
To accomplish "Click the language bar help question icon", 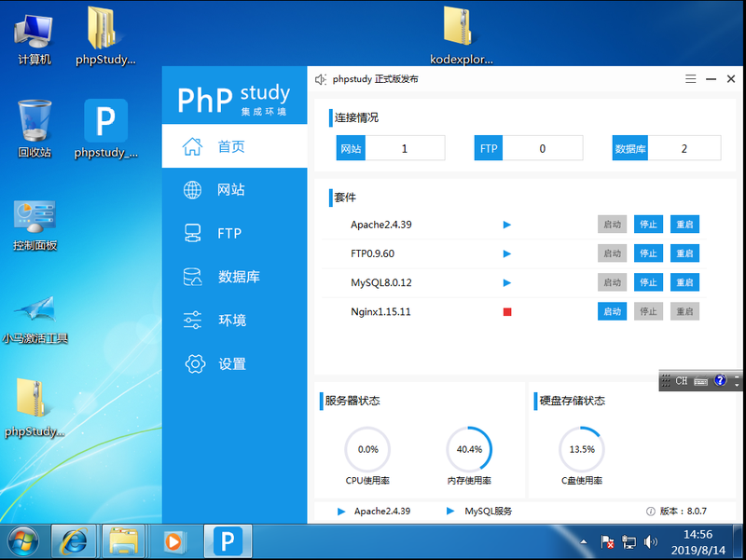I will coord(720,380).
